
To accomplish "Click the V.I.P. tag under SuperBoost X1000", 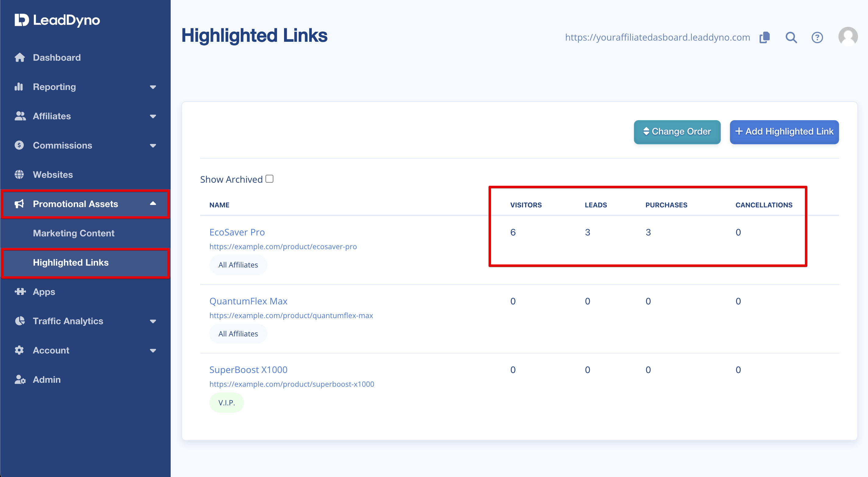I will (x=227, y=403).
